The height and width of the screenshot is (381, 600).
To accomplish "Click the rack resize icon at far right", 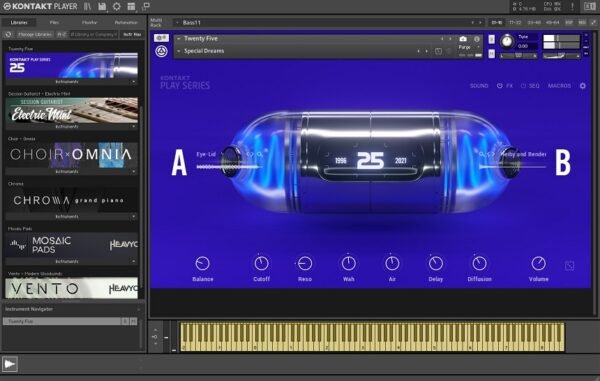I will tap(593, 23).
